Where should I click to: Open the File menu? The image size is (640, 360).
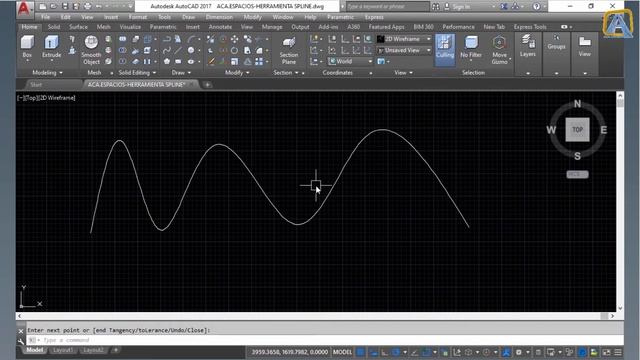(x=45, y=17)
